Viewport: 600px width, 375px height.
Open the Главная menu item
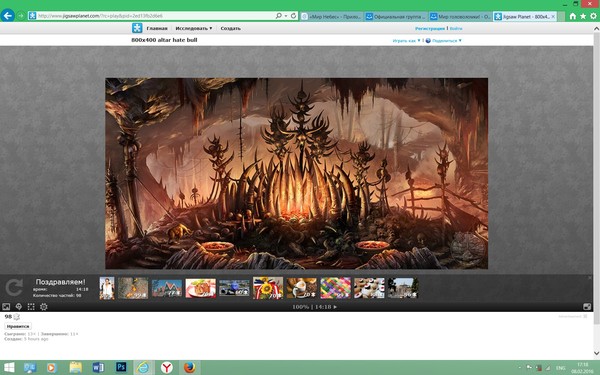157,28
